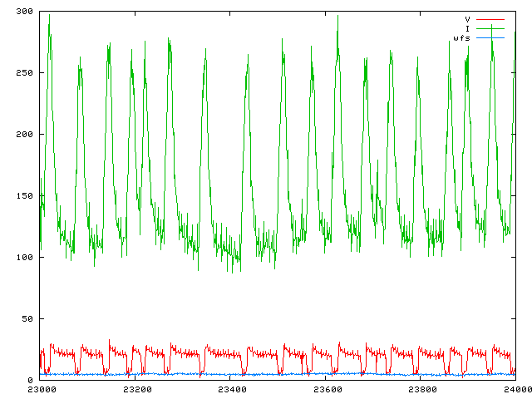Click the 24000 x-axis tick label
This screenshot has height=399, width=532.
(x=515, y=389)
